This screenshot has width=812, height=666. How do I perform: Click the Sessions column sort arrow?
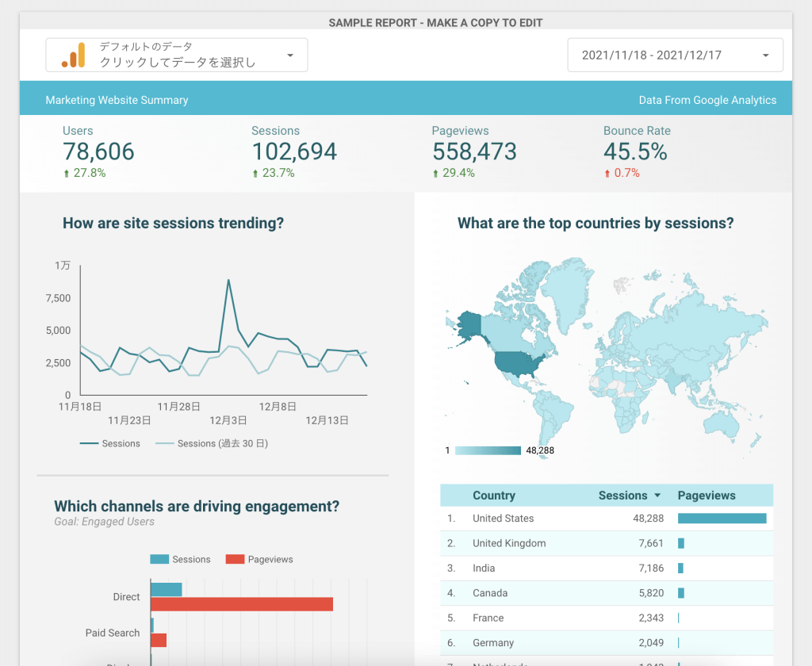[x=657, y=496]
